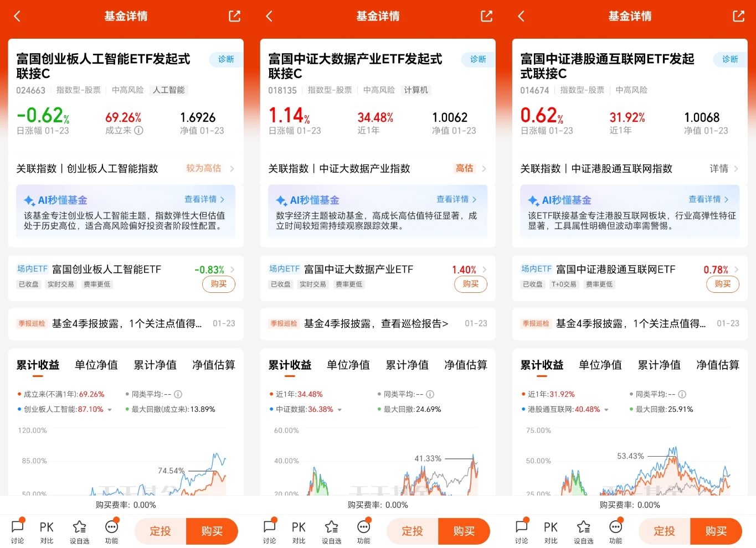Open PK 对比 on 大数据产业 page
The width and height of the screenshot is (756, 548).
coord(299,531)
